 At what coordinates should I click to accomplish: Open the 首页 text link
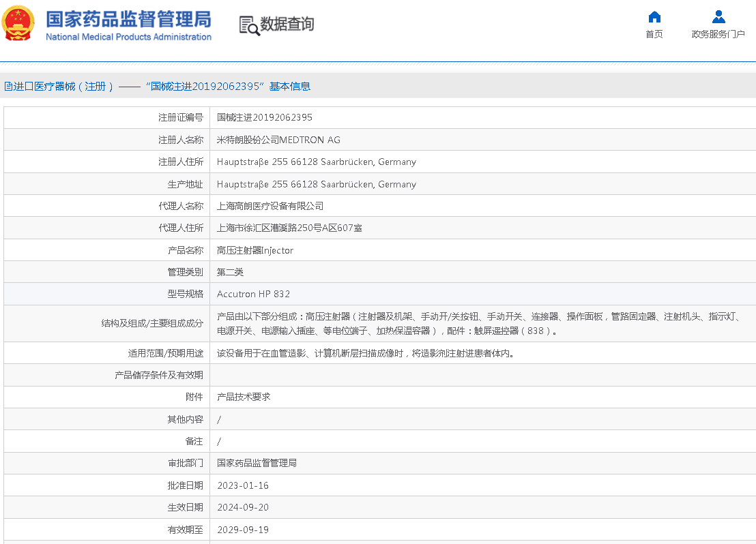pyautogui.click(x=654, y=34)
